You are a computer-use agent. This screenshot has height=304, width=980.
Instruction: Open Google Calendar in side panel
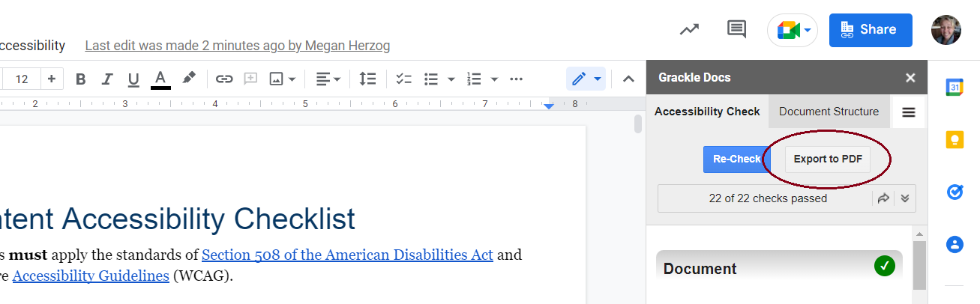(x=955, y=88)
